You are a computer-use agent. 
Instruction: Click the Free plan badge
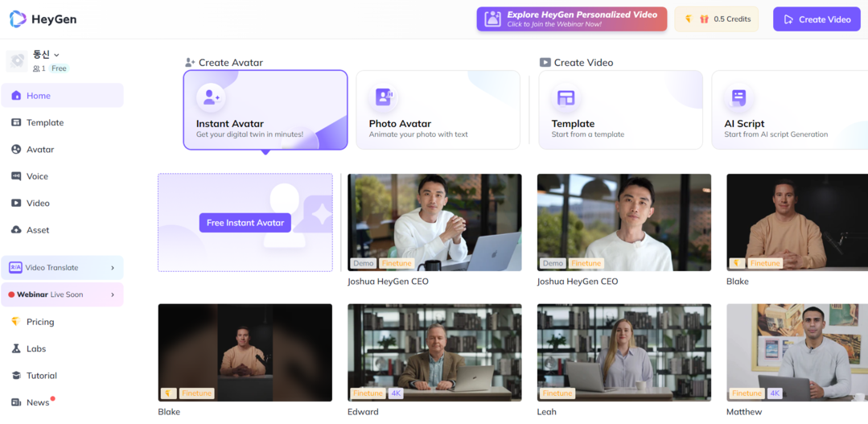[x=59, y=68]
